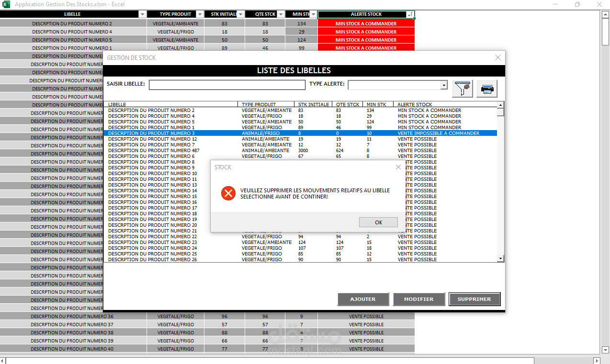Click the AJOUTER button
Image resolution: width=610 pixels, height=364 pixels.
363,299
